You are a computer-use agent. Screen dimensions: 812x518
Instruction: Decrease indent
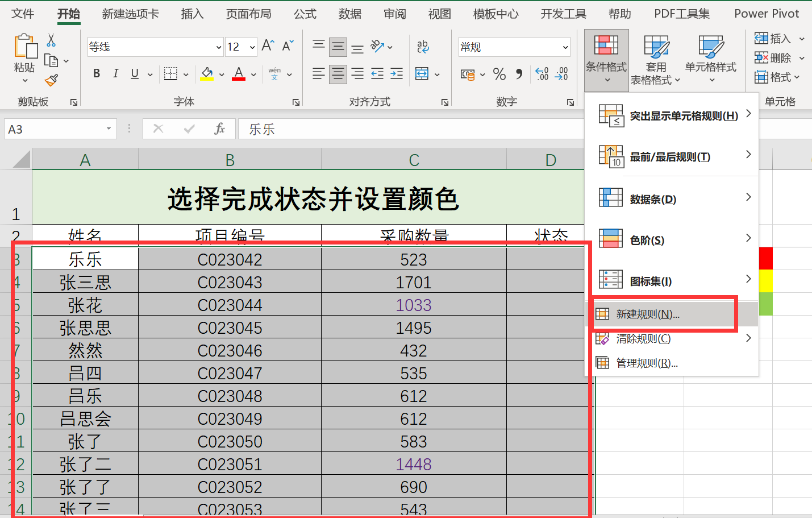click(x=377, y=73)
